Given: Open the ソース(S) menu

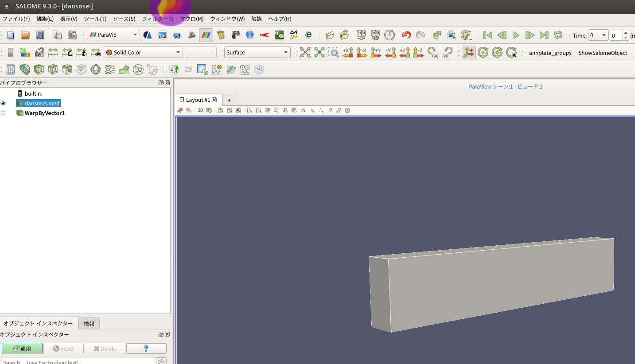Looking at the screenshot, I should pos(124,19).
